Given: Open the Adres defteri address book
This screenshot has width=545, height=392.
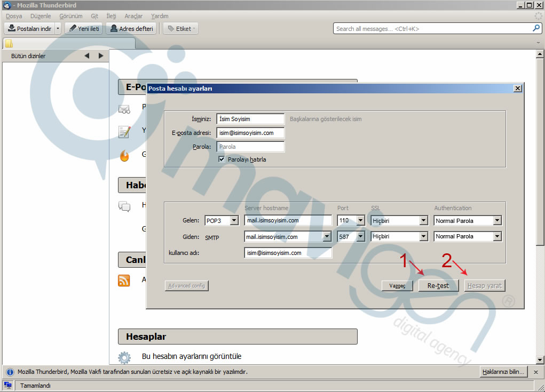Looking at the screenshot, I should (131, 28).
